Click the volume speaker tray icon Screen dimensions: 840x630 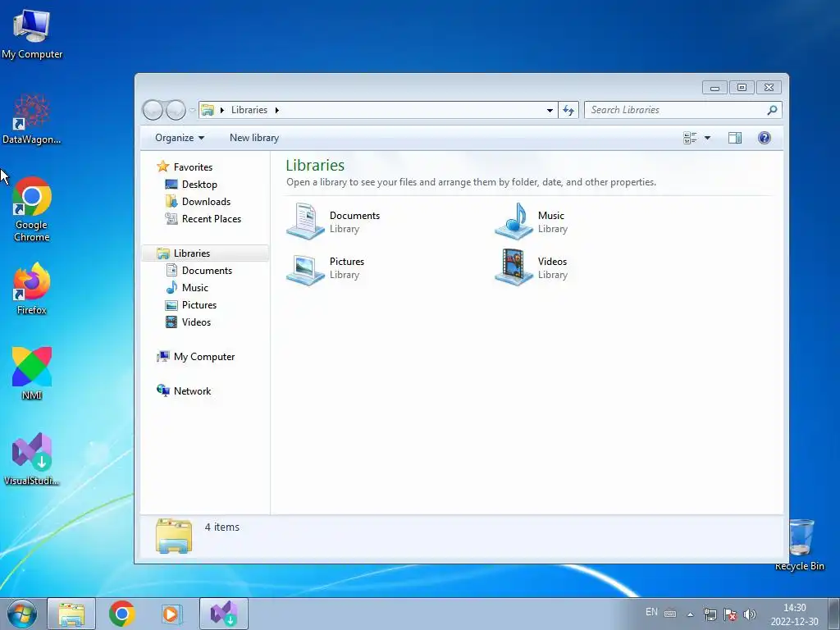coord(750,614)
